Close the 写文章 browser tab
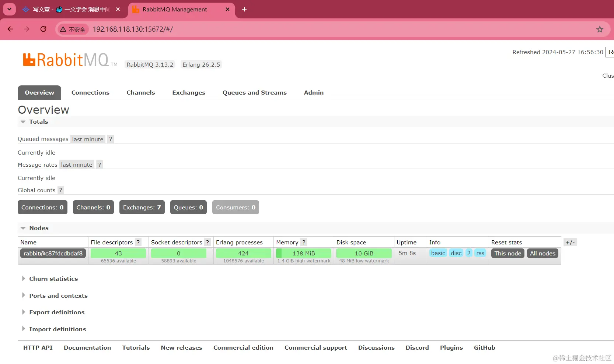The width and height of the screenshot is (614, 364). pyautogui.click(x=118, y=9)
